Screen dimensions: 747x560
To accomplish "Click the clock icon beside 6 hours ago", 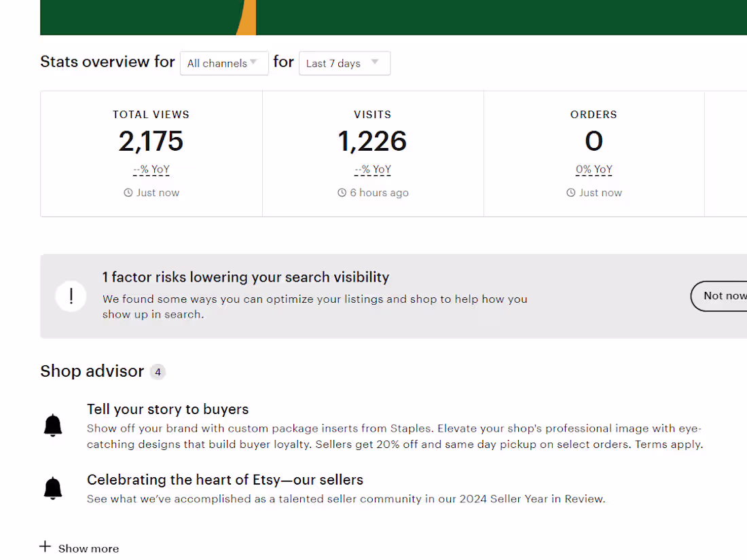I will click(x=342, y=193).
